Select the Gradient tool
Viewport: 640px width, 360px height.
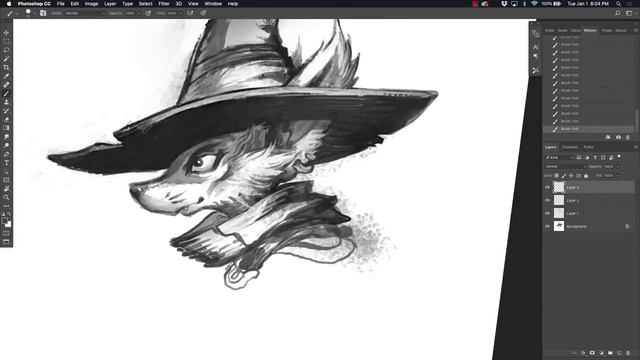6,128
